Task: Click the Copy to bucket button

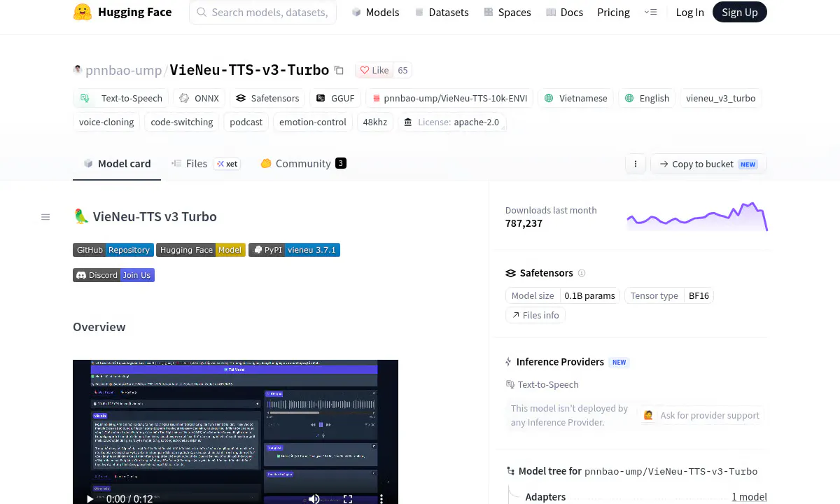Action: click(x=709, y=164)
